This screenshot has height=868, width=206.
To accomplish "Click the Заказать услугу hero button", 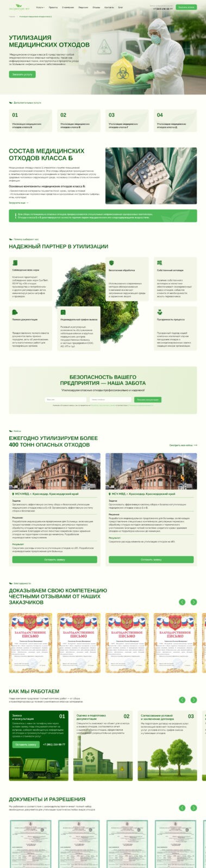I will coord(22,74).
